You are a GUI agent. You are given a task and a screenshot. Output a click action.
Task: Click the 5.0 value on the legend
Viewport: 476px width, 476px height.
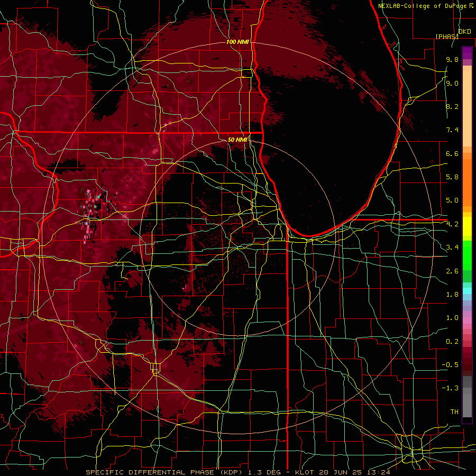pos(452,200)
